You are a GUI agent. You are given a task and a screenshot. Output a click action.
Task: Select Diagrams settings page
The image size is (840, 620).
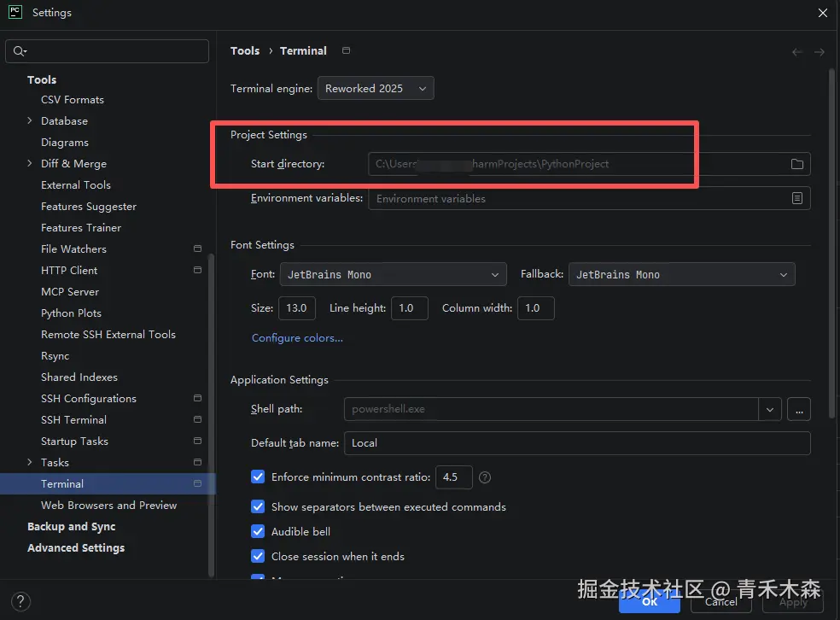(65, 143)
